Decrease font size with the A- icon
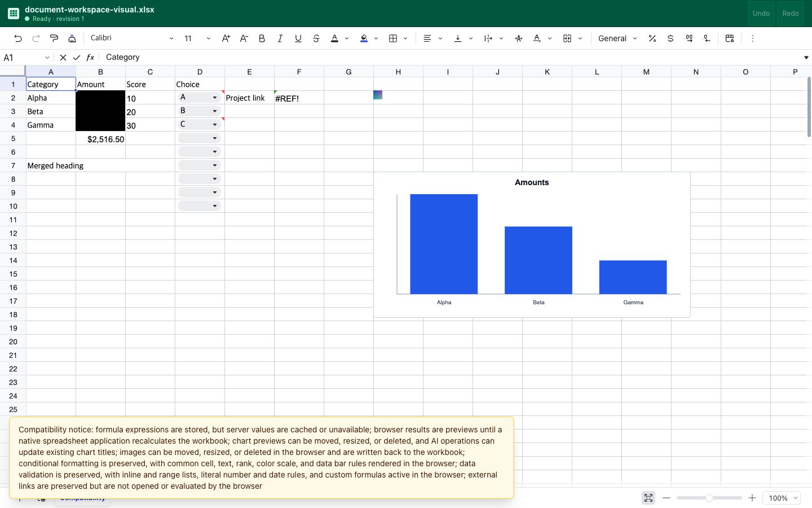This screenshot has height=508, width=812. point(244,38)
